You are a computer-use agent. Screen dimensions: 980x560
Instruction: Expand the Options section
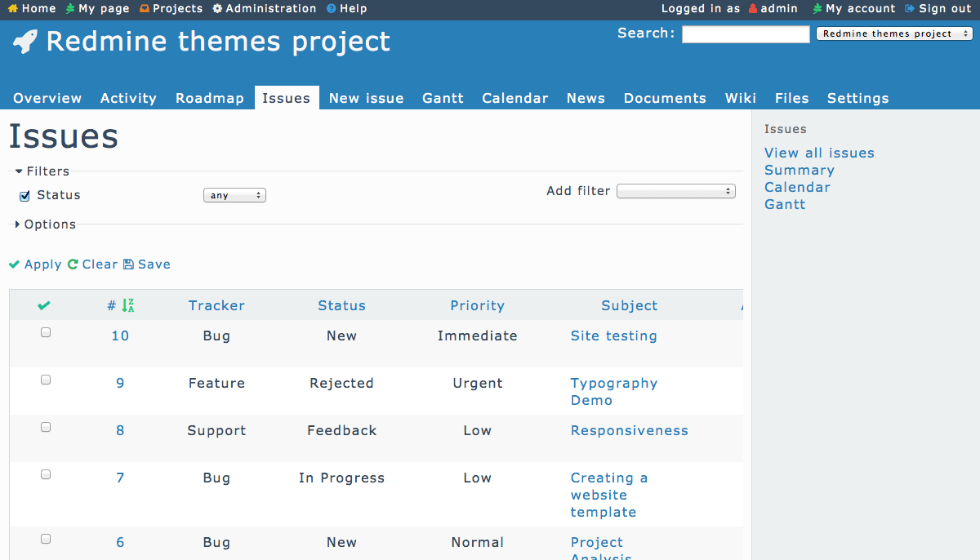[x=46, y=224]
